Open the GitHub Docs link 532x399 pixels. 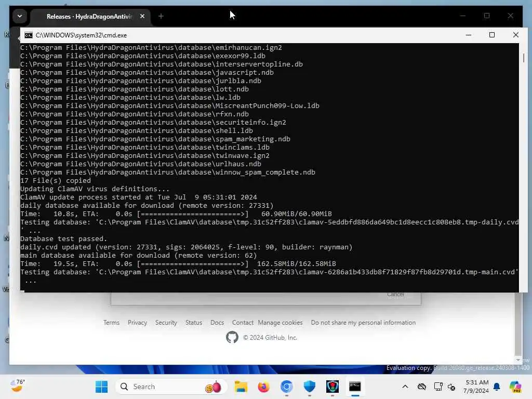tap(217, 322)
